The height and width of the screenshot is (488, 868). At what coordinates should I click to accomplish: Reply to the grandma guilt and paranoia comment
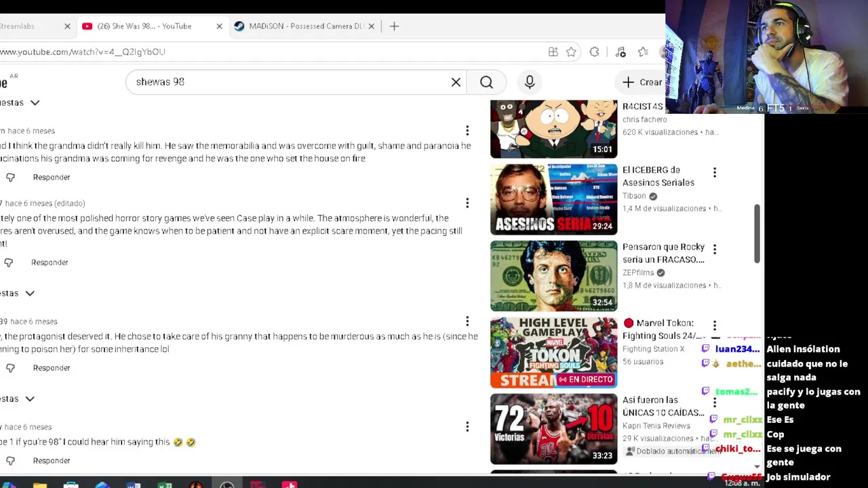[52, 178]
